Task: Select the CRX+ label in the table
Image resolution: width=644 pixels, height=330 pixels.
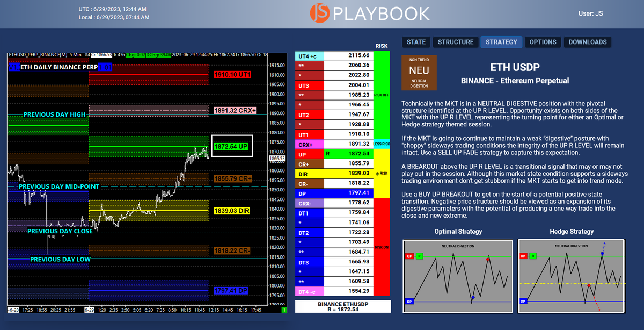Action: [x=310, y=144]
